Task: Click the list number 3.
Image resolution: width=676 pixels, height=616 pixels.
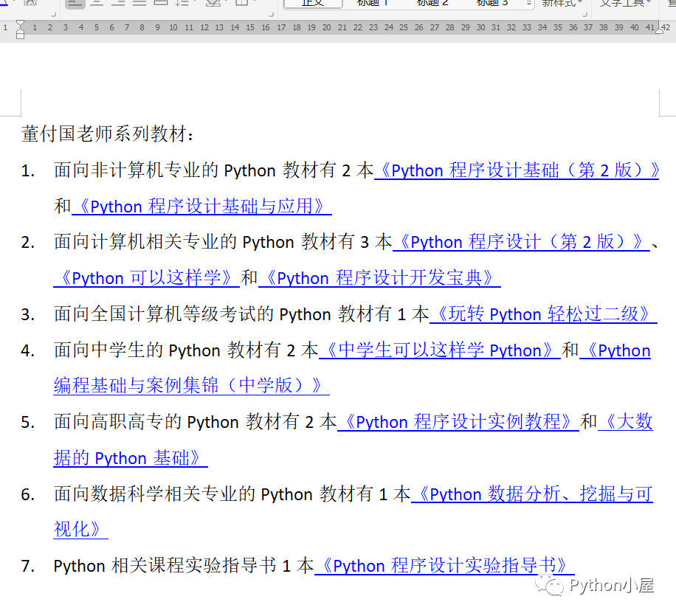Action: tap(27, 315)
